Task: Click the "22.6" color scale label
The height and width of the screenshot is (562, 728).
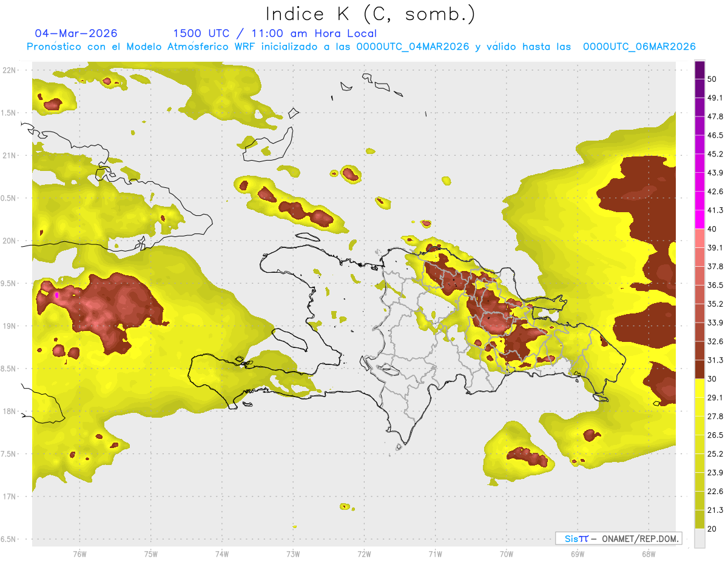Action: (715, 492)
